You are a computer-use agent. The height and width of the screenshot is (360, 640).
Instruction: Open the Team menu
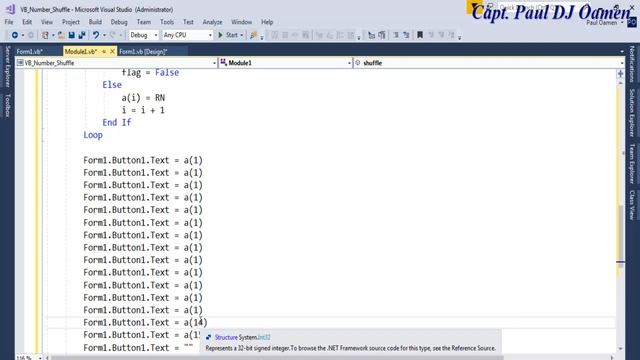point(144,22)
